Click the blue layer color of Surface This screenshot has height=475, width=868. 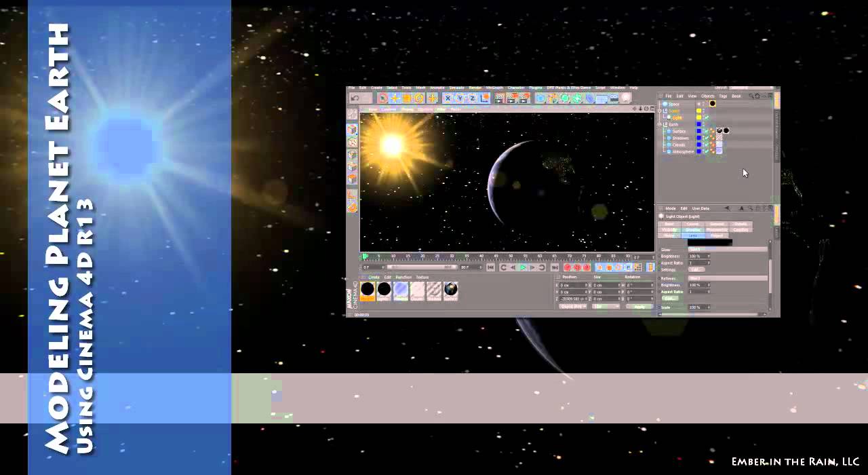tap(698, 131)
